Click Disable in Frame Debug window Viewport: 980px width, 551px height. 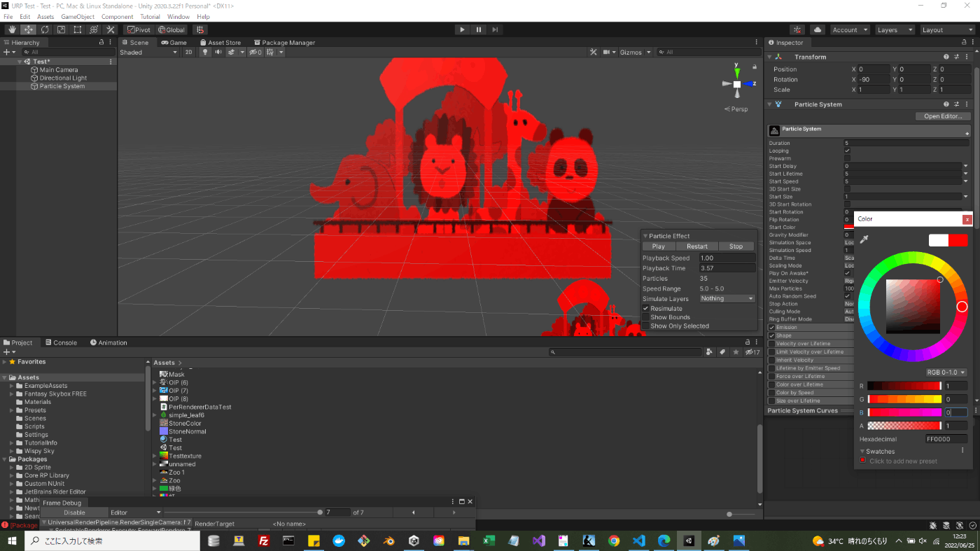74,512
